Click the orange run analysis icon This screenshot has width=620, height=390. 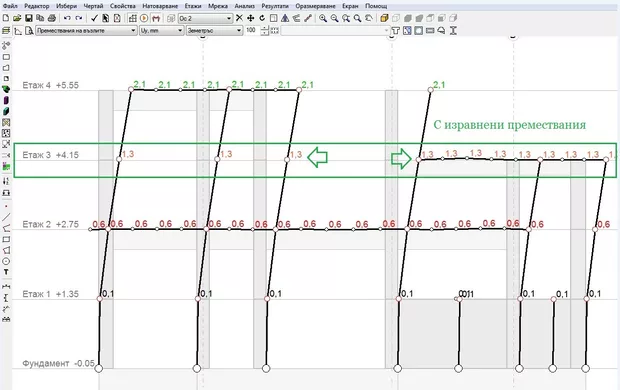pos(144,18)
